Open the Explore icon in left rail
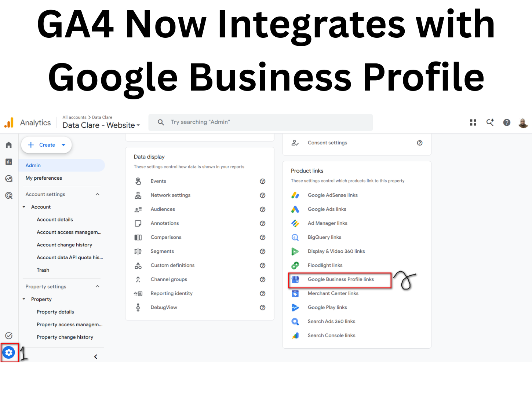532x396 pixels. tap(9, 179)
